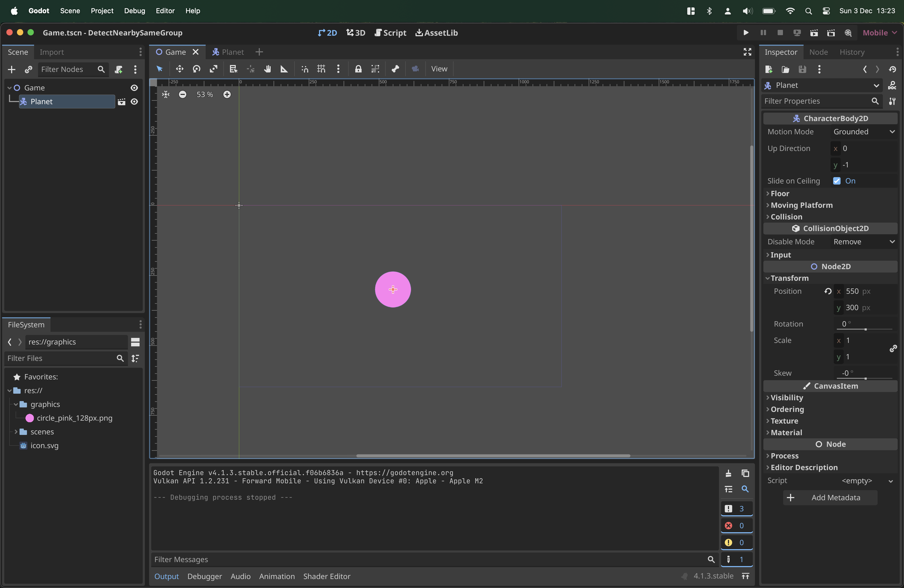Activate the Rotate Mode tool
This screenshot has width=904, height=588.
point(196,69)
